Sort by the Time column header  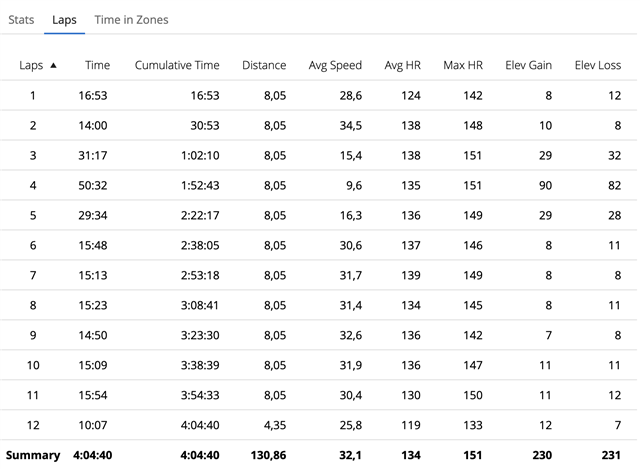[x=98, y=65]
